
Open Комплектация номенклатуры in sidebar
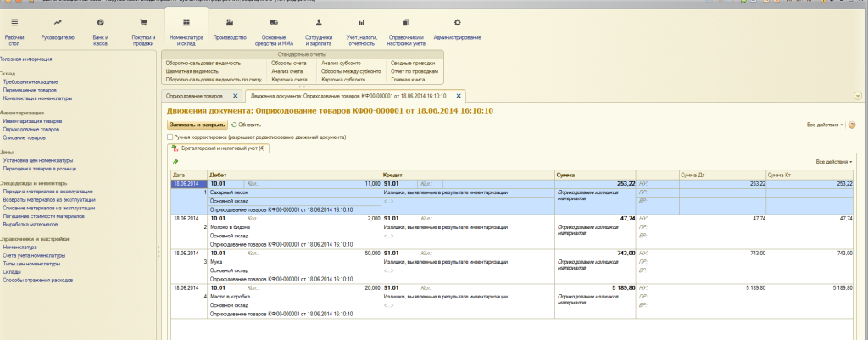coord(37,98)
